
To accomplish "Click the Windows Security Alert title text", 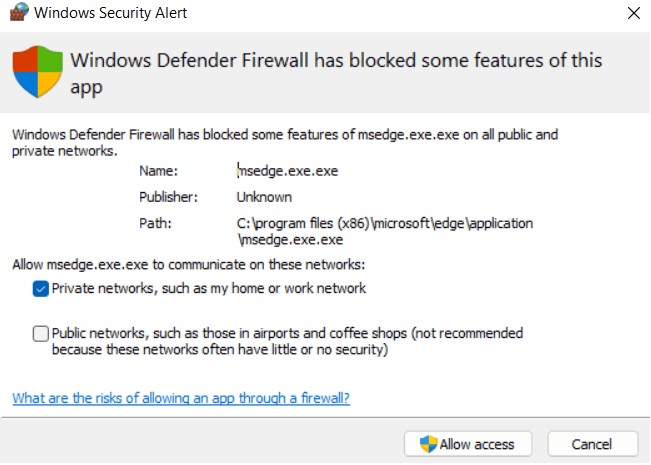I will coord(111,14).
